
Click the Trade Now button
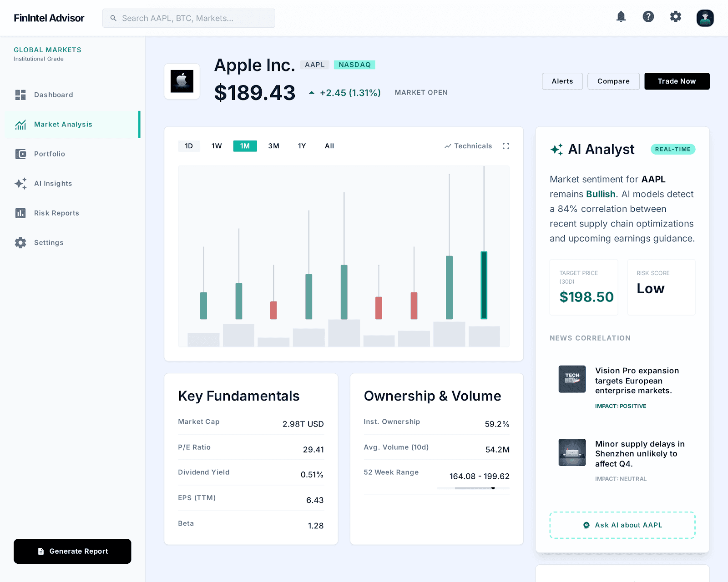pos(677,81)
